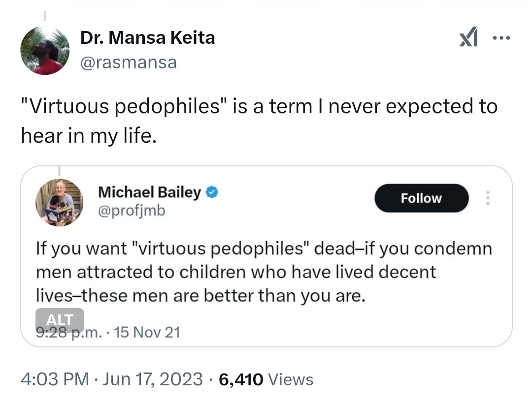The width and height of the screenshot is (532, 405).
Task: Click the vertical dots in the quoted tweet
Action: [x=488, y=198]
